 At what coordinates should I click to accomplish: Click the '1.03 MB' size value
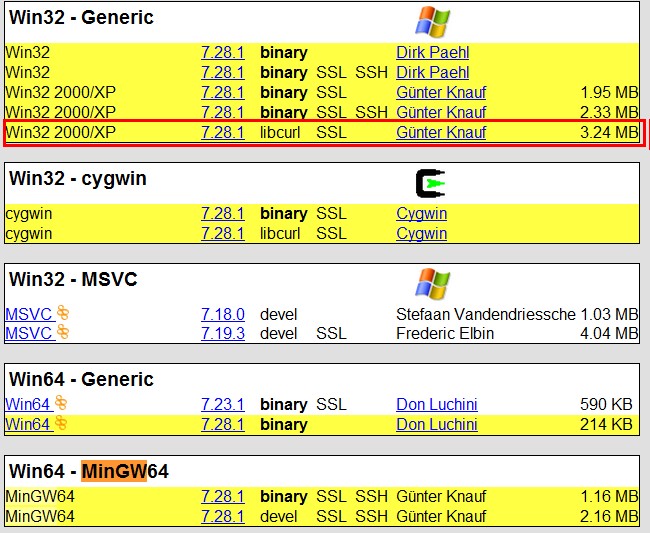pos(609,315)
